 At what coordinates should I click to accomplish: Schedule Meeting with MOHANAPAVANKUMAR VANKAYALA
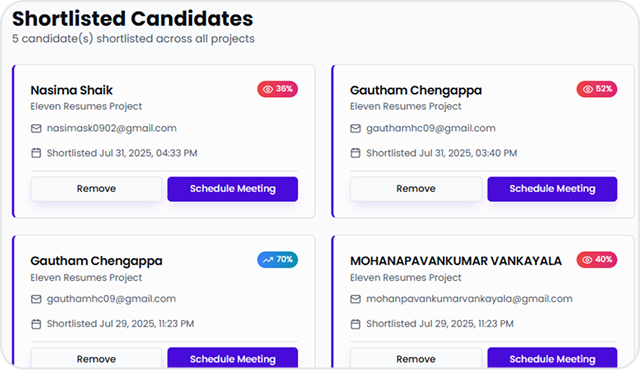[x=552, y=358]
